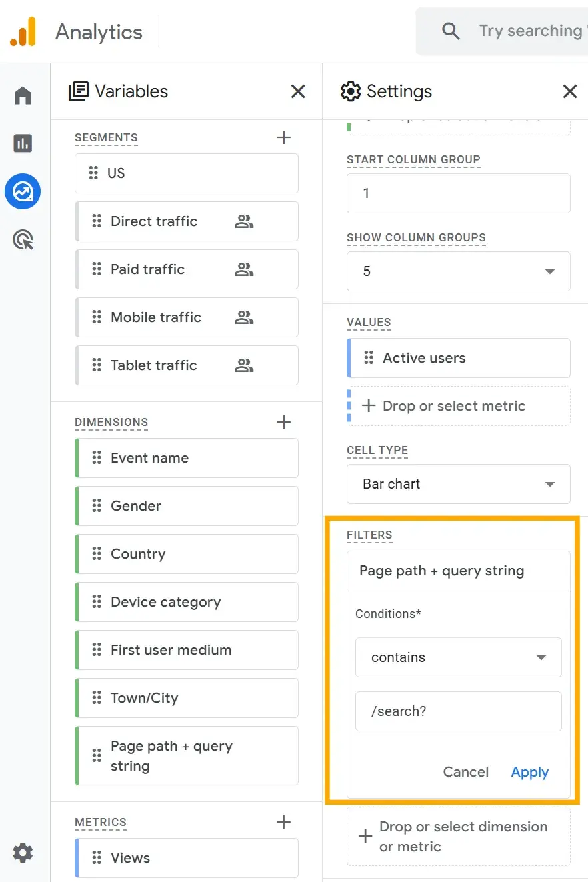Close the Settings panel

(569, 91)
